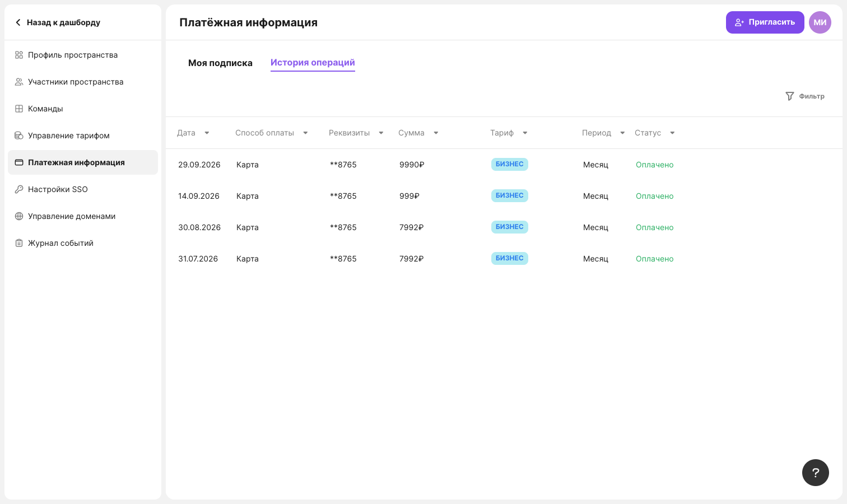Click БИЗНЕС badge in 30.08.2026 row
Viewport: 847px width, 504px height.
click(x=510, y=227)
